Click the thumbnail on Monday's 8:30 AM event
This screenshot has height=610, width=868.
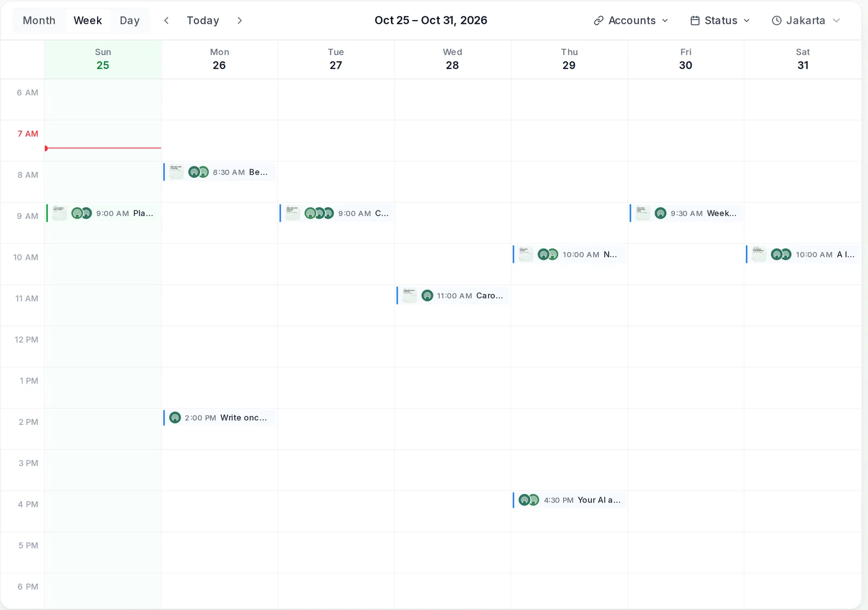[176, 172]
